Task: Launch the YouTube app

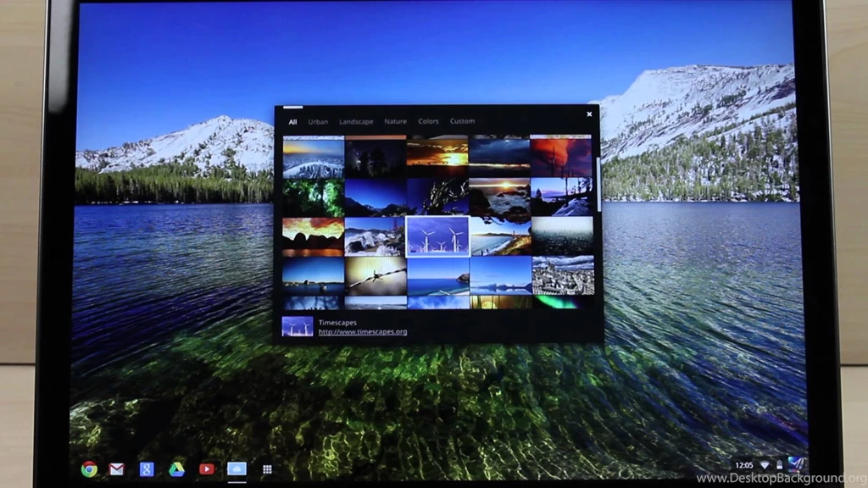Action: coord(206,468)
